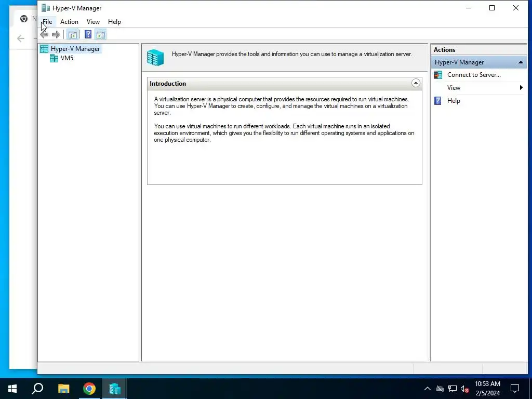532x399 pixels.
Task: Click Help in the Actions pane
Action: 454,101
